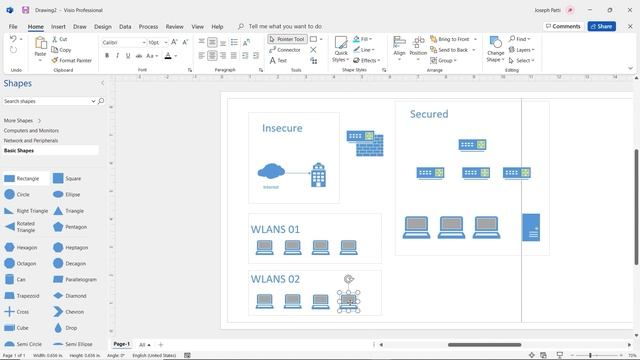Click the zoom slider handle in status bar
This screenshot has width=640, height=360.
tap(590, 356)
